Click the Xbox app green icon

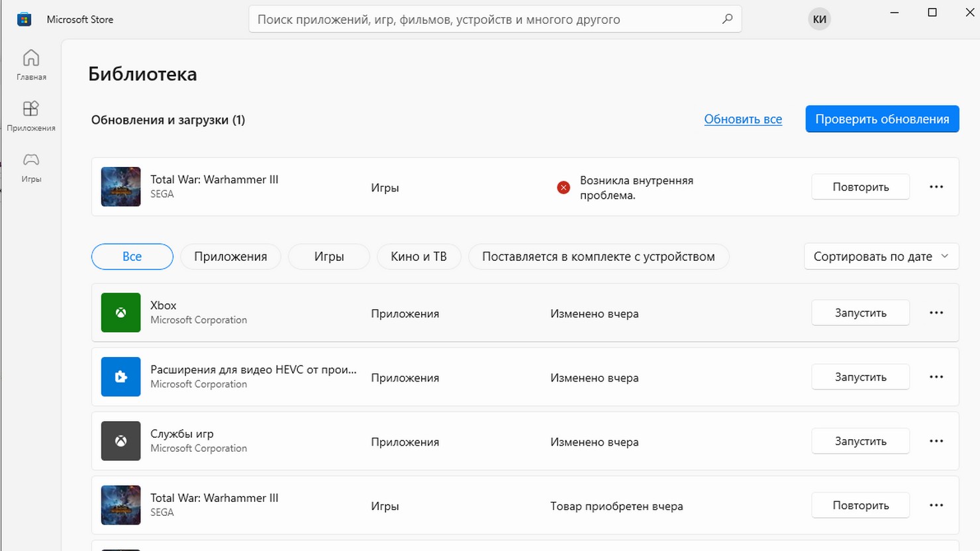click(x=121, y=313)
